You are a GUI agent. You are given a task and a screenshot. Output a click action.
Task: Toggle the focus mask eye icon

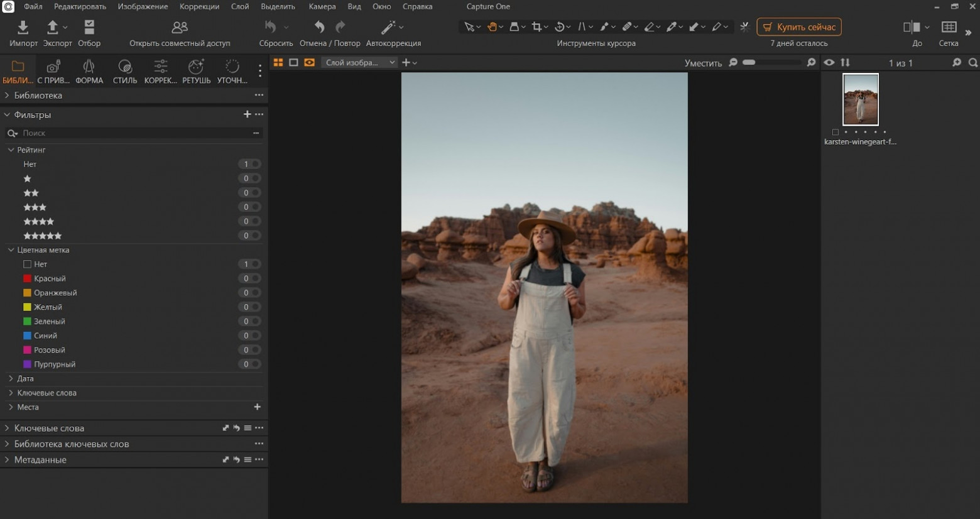click(829, 63)
